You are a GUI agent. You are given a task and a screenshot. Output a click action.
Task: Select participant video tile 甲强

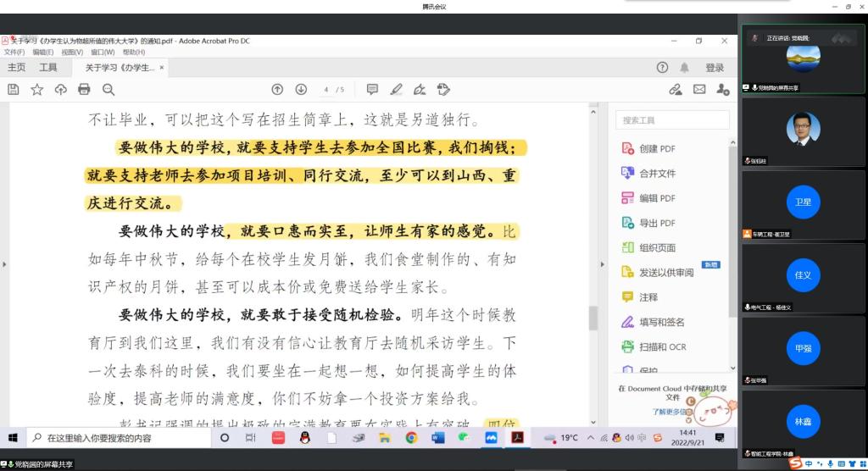tap(804, 351)
